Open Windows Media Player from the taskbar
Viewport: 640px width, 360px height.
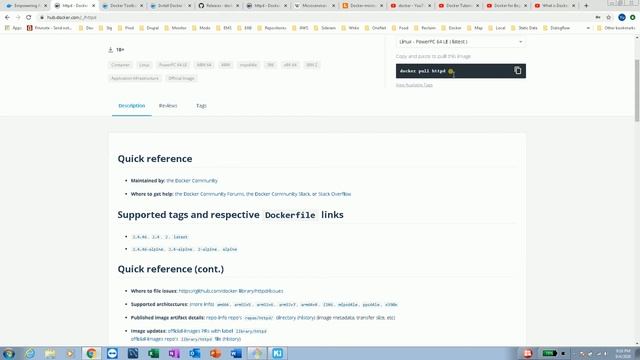point(71,353)
